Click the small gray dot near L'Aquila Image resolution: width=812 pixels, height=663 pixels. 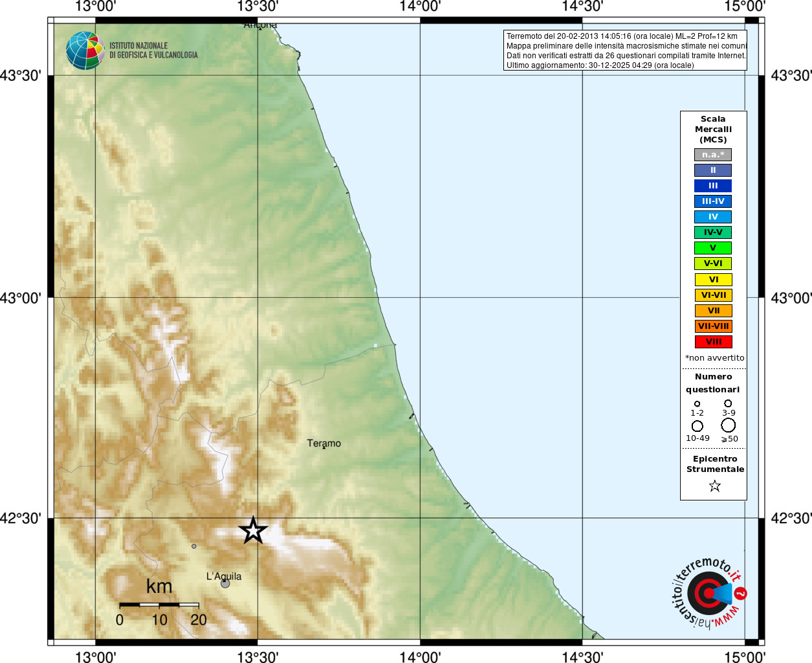(193, 546)
